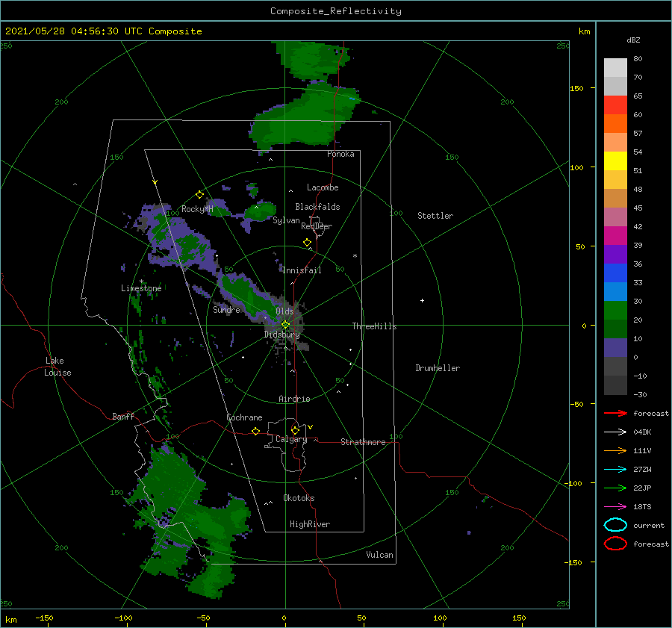Viewport: 672px width, 628px height.
Task: Select the red 60-65 dBZ color swatch
Action: coord(615,105)
